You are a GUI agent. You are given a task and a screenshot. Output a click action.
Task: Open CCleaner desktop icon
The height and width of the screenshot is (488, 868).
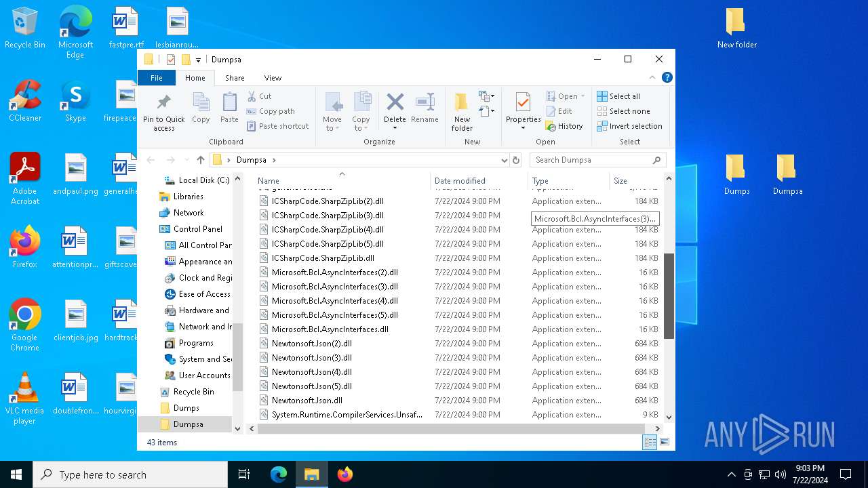[25, 102]
